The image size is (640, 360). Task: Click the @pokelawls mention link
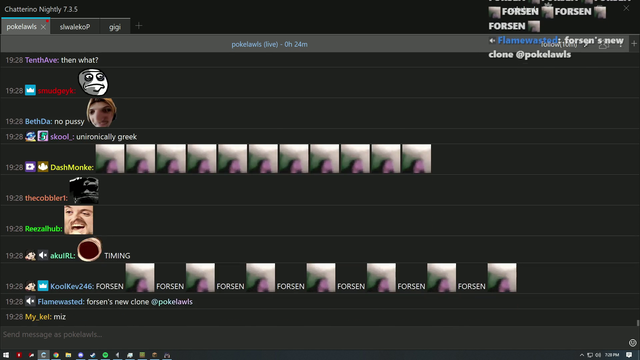coord(172,302)
